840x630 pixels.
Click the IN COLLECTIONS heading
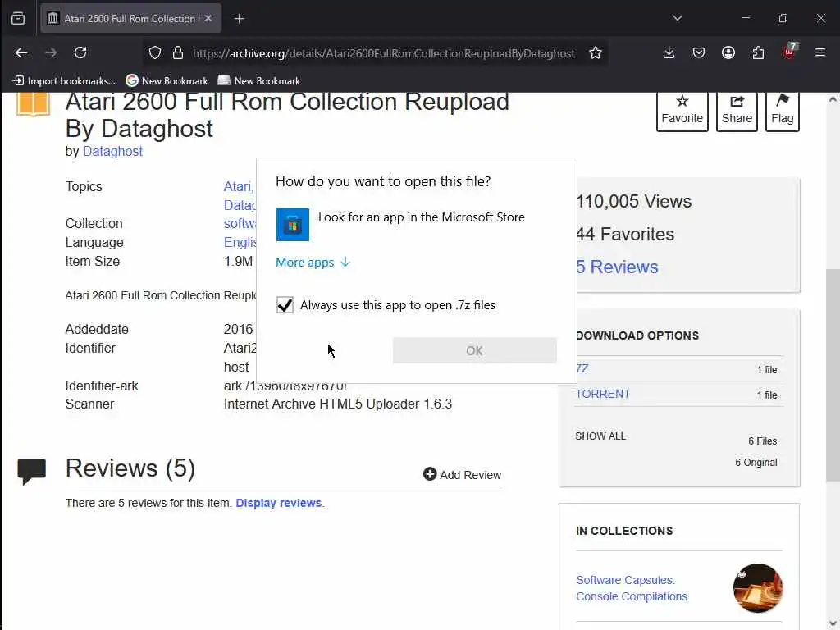pos(624,531)
